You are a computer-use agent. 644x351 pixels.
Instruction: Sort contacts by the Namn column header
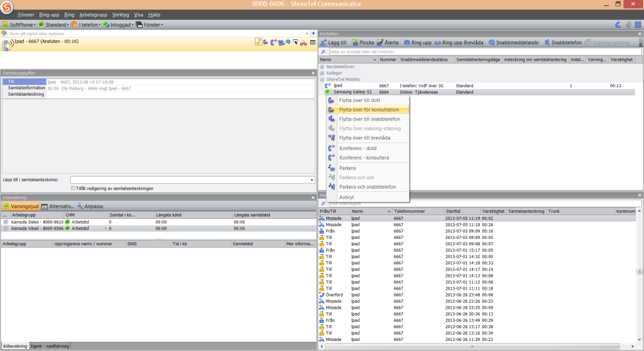(348, 60)
